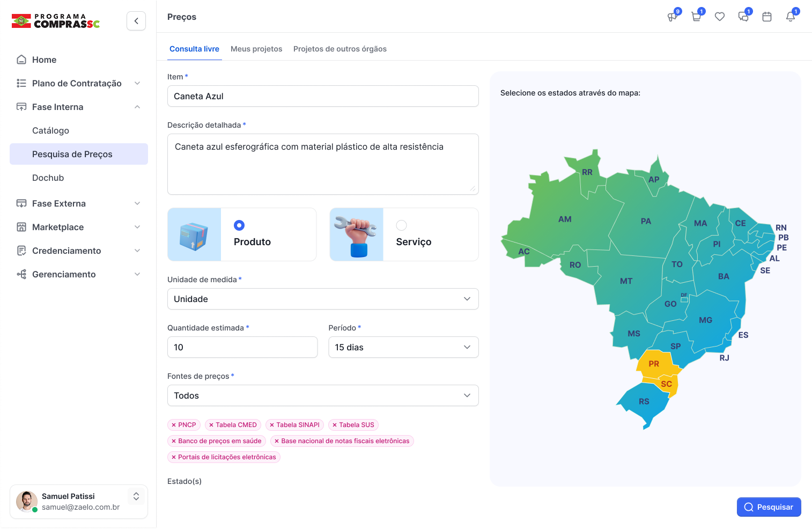Switch to the Meus projetos tab
Screen dimensions: 812x529
coord(256,49)
